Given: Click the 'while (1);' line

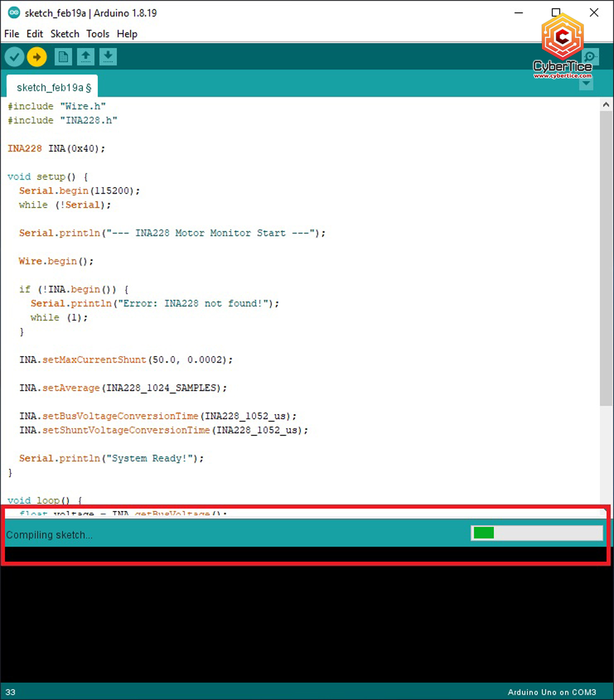Looking at the screenshot, I should [59, 317].
